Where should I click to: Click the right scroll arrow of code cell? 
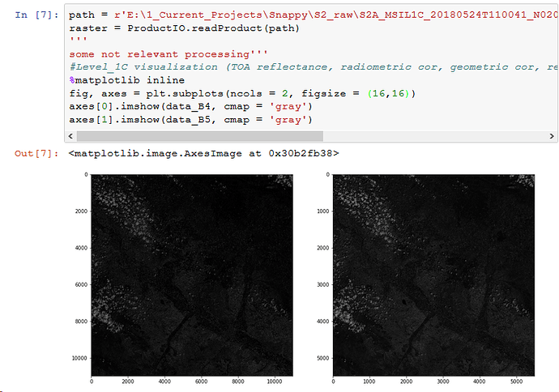pyautogui.click(x=552, y=136)
